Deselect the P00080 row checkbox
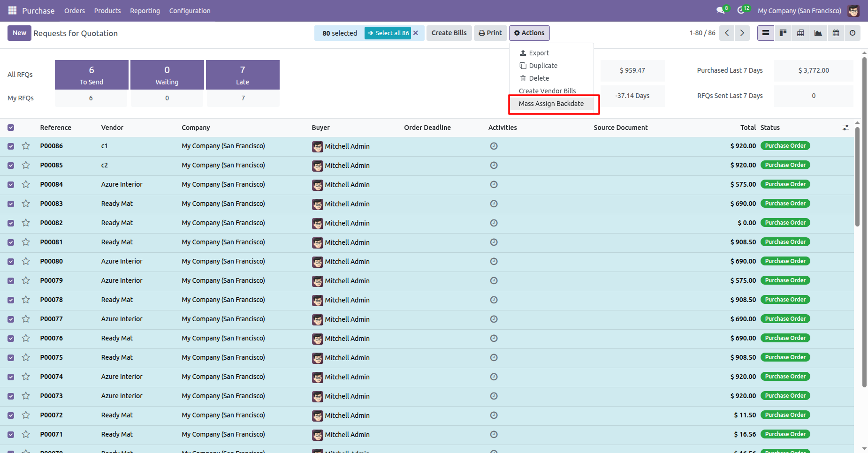The width and height of the screenshot is (868, 453). (11, 261)
